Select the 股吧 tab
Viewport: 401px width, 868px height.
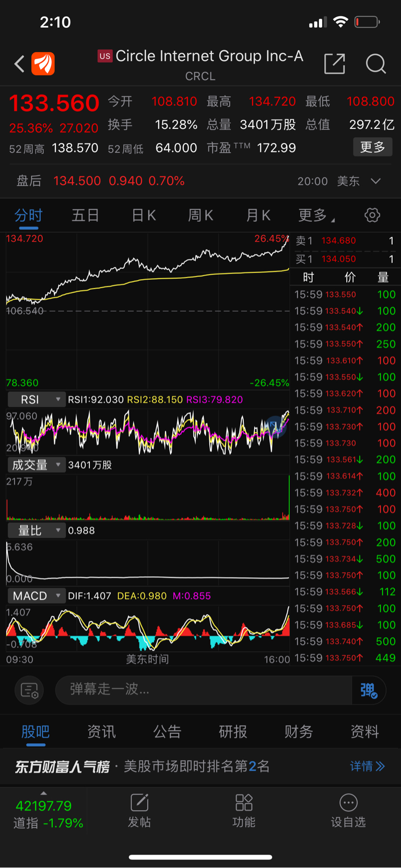point(36,732)
